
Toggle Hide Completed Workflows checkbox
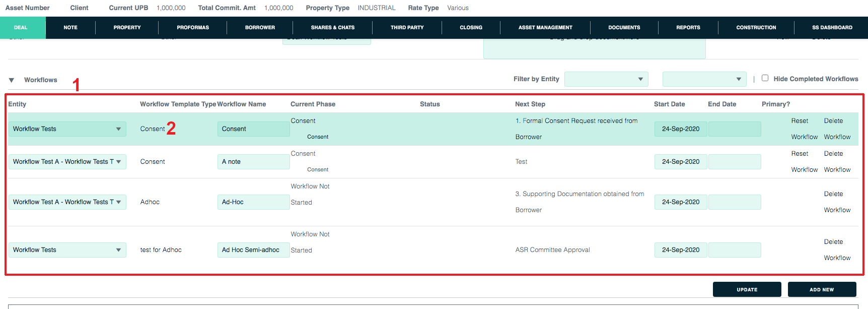[765, 78]
